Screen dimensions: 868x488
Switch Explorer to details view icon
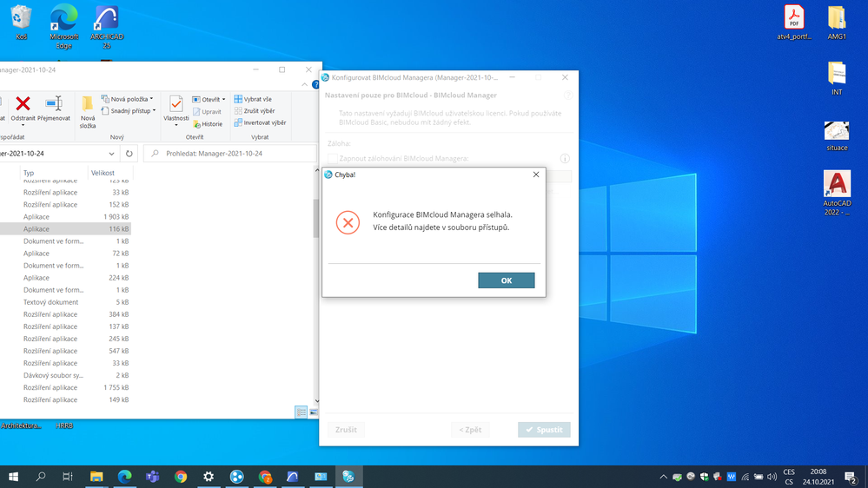(x=301, y=412)
